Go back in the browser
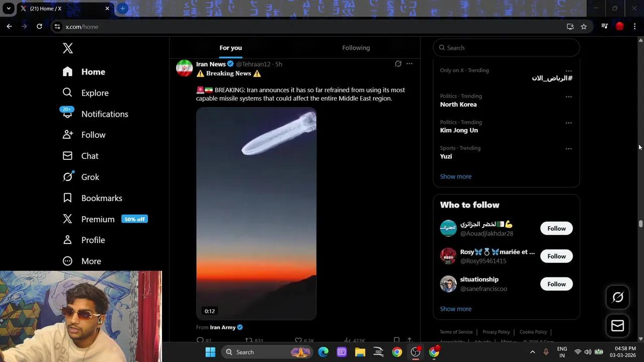 [9, 27]
